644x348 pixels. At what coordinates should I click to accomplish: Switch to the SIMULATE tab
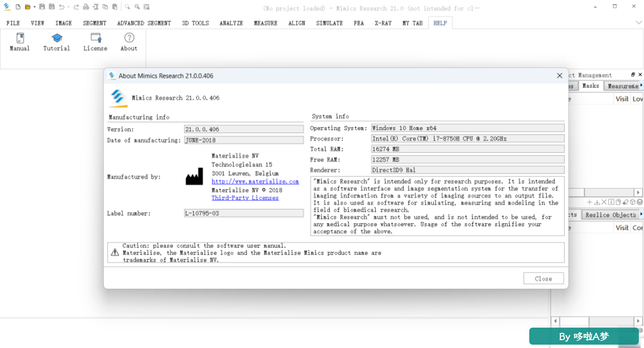click(329, 23)
